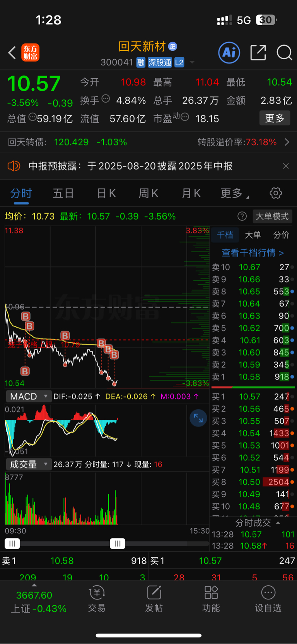Tap the 融 margin badge

coord(141,62)
